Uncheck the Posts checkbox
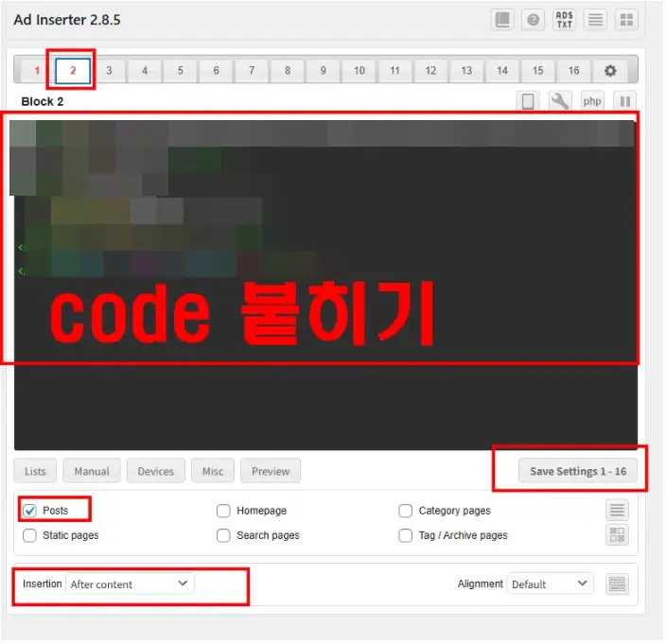666x644 pixels. pyautogui.click(x=30, y=511)
